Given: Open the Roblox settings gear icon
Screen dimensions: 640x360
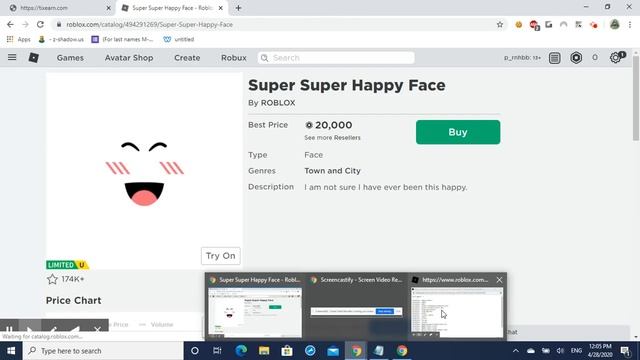Looking at the screenshot, I should [x=615, y=58].
